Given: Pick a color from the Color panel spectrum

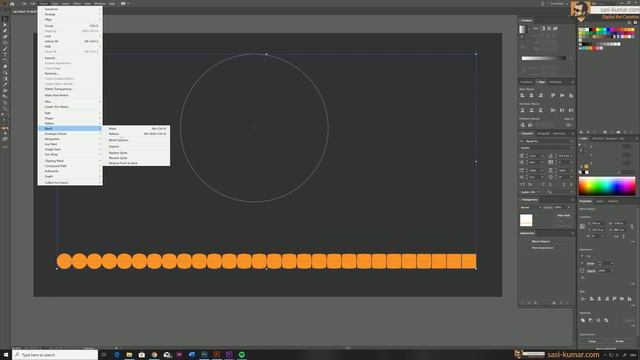Looking at the screenshot, I should tap(607, 186).
